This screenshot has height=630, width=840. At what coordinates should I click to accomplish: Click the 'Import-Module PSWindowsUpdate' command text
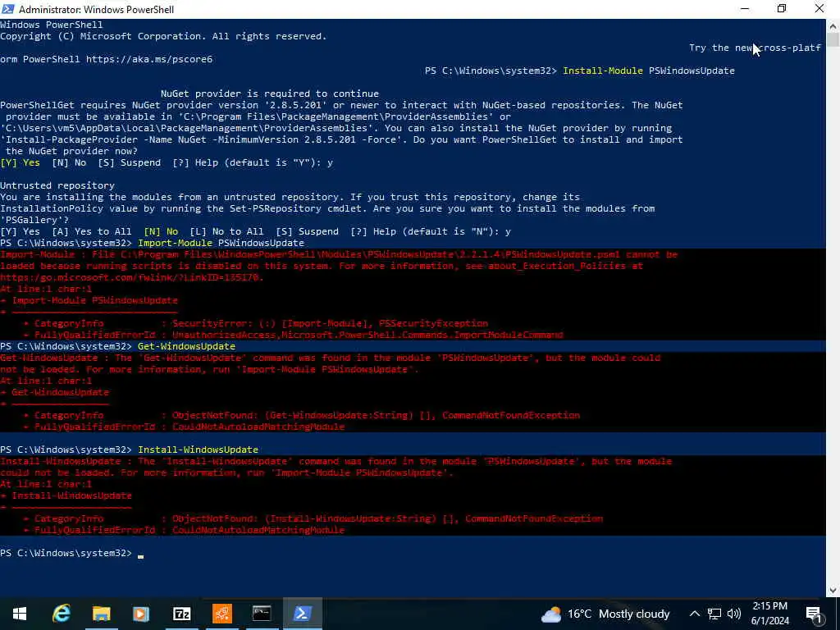pyautogui.click(x=221, y=243)
